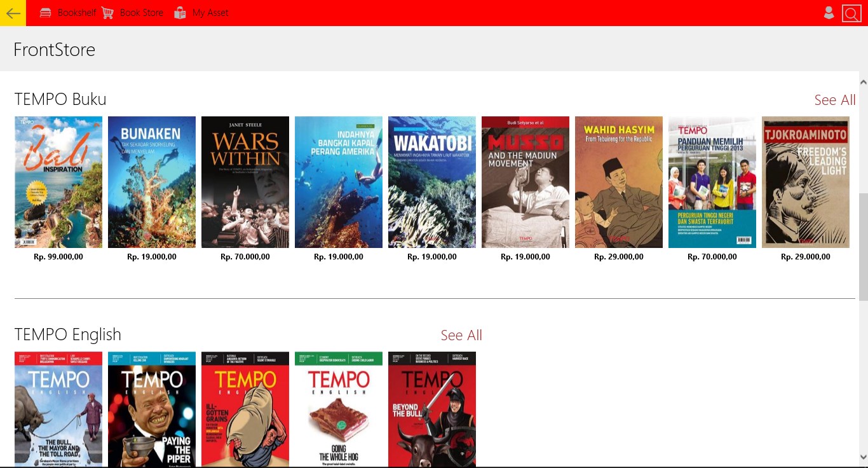Open Indahnya Bangkai Kapal Perang Amerika cover
This screenshot has width=868, height=468.
pos(339,182)
